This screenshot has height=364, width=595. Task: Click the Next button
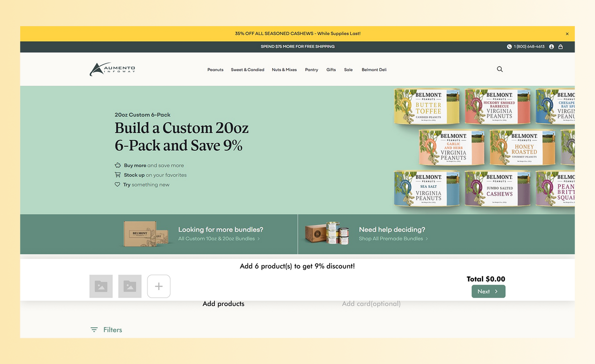[x=488, y=292]
